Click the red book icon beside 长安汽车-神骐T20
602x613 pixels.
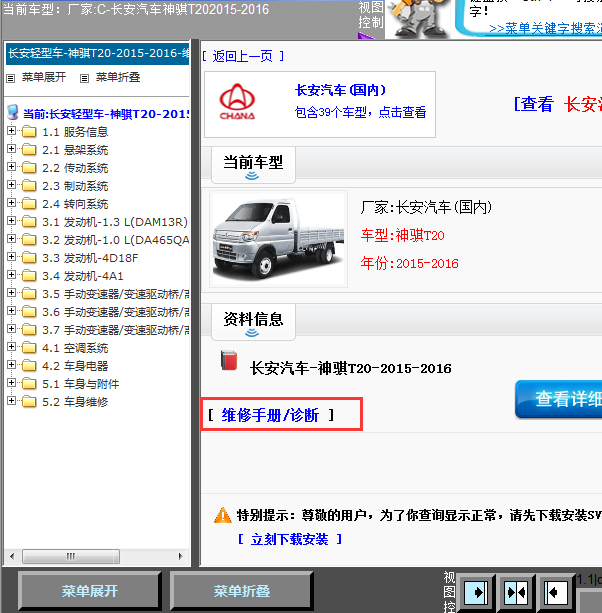pyautogui.click(x=229, y=360)
